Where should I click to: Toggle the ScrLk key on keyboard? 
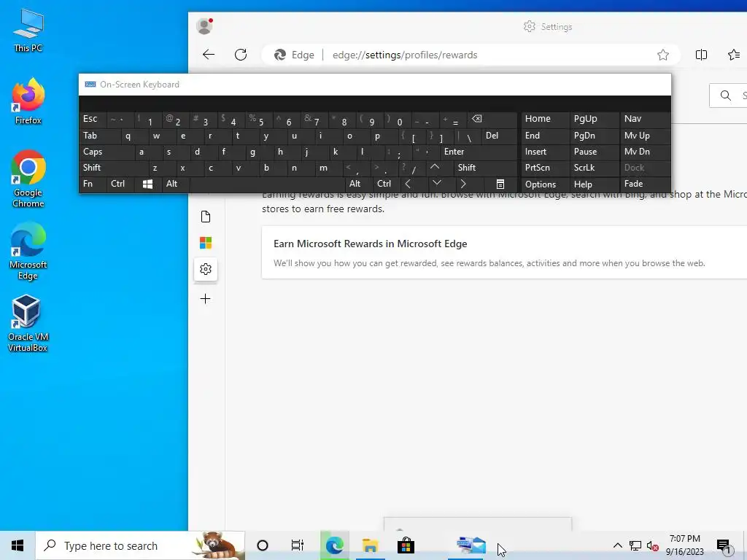pos(594,168)
